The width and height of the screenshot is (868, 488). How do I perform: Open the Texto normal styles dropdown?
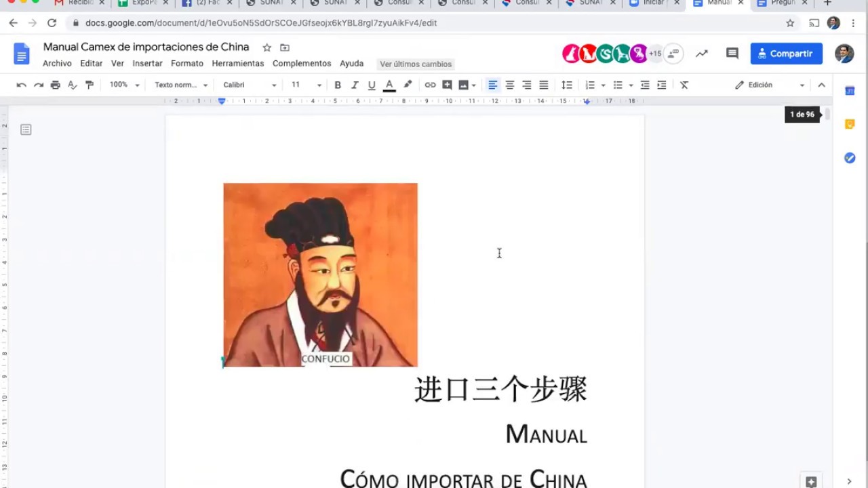[x=181, y=85]
